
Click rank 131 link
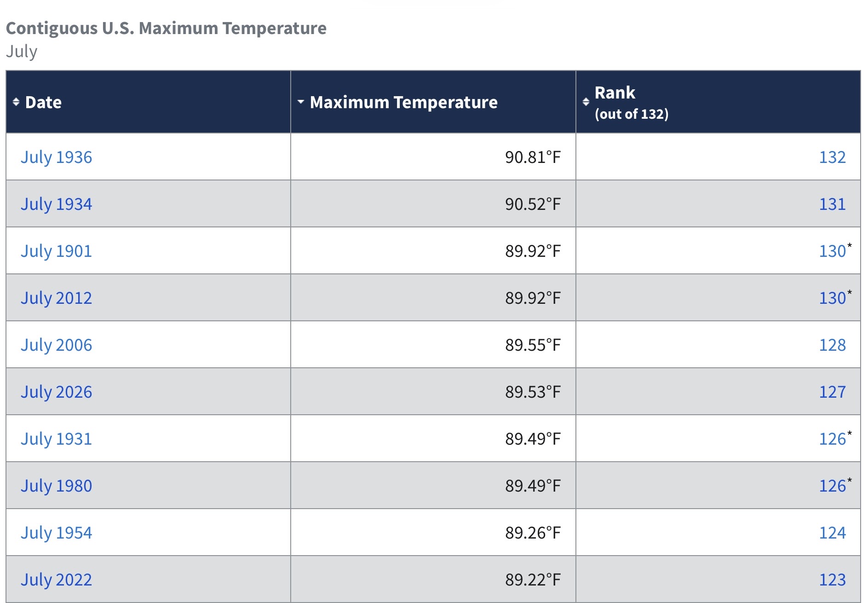[x=832, y=204]
